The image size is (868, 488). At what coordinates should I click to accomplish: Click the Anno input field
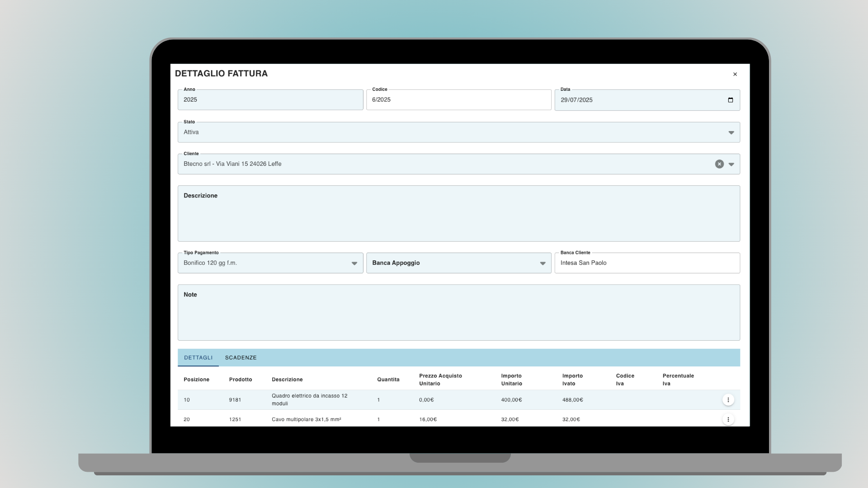coord(270,100)
